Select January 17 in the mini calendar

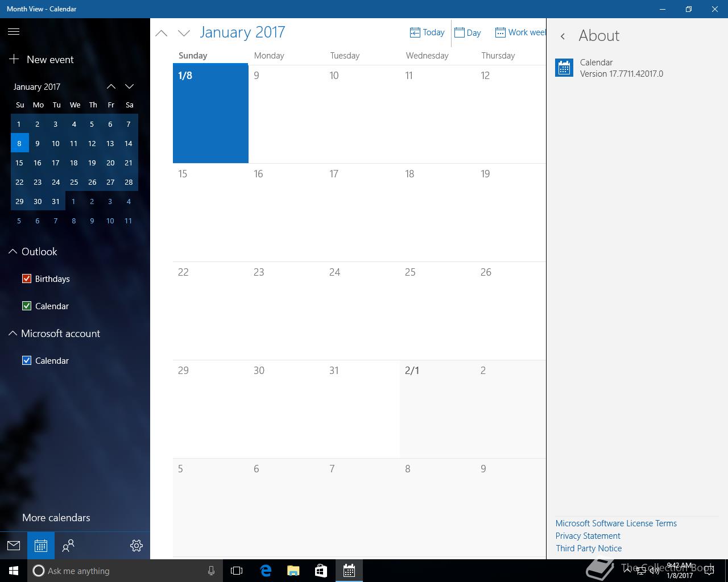coord(56,163)
